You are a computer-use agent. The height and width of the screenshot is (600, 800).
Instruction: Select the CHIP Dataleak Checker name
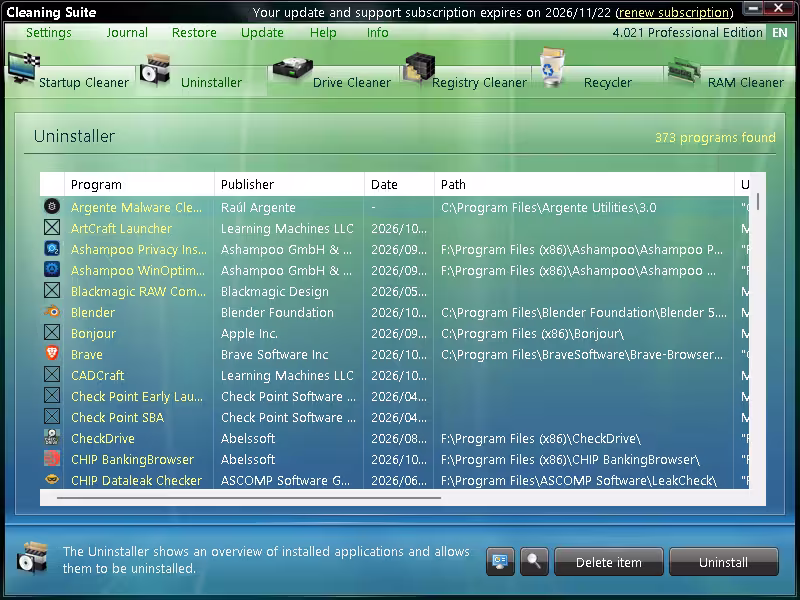[x=136, y=481]
